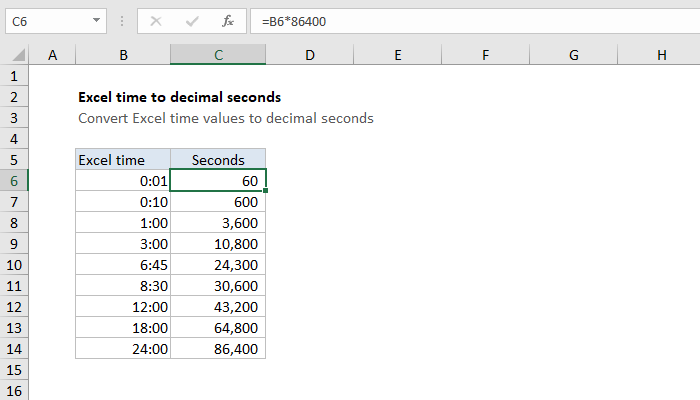Select cell showing 3,600 seconds
700x400 pixels.
[218, 222]
